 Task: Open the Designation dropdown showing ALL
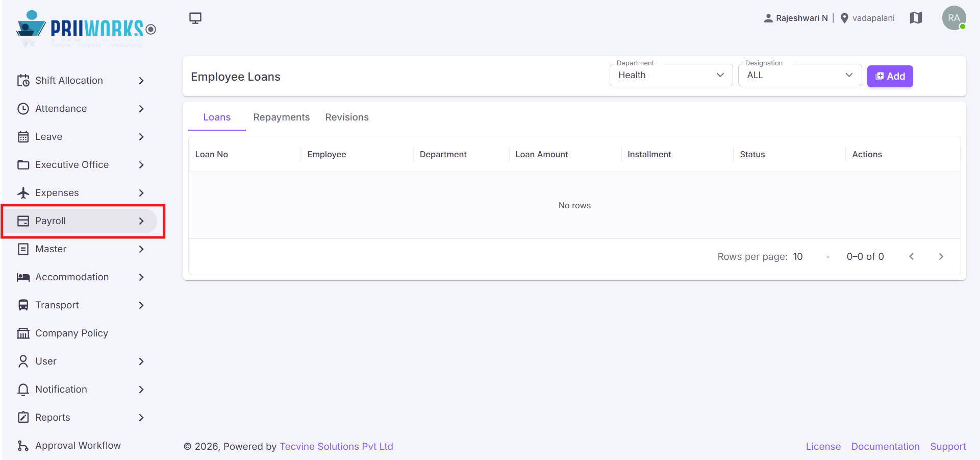[x=799, y=75]
